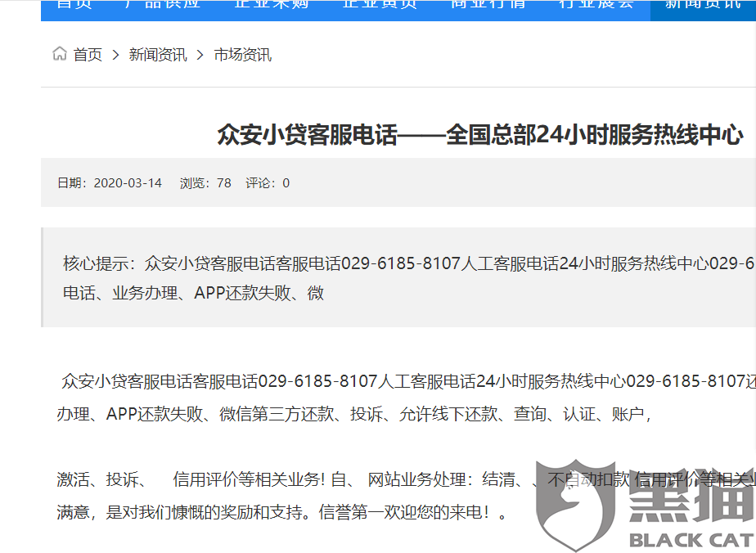This screenshot has height=553, width=756.
Task: Open the 市场资讯 breadcrumb link
Action: [243, 55]
